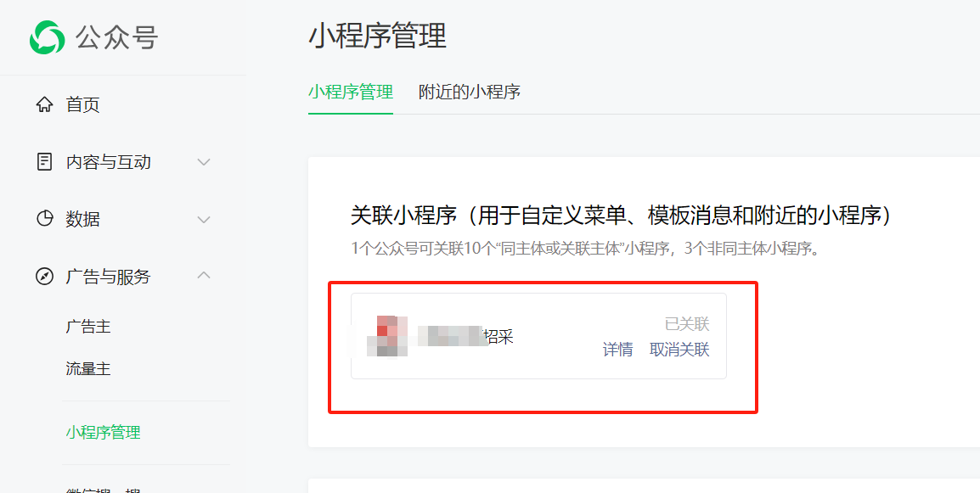Go to 首页 from the sidebar
The image size is (980, 493).
coord(82,104)
